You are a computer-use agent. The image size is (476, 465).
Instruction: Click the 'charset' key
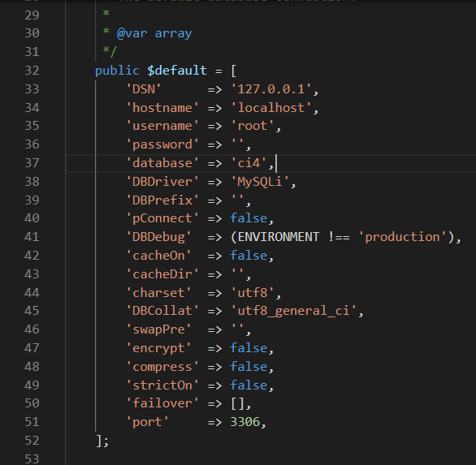pos(158,293)
